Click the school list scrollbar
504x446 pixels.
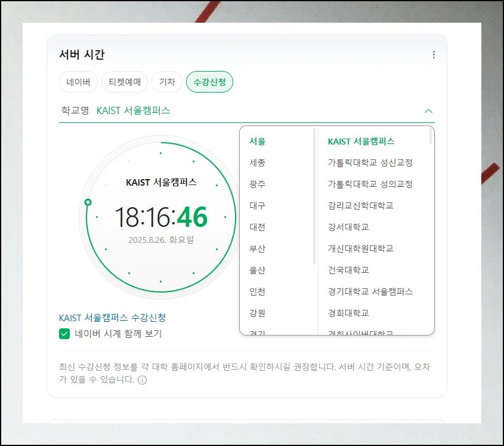(x=431, y=137)
